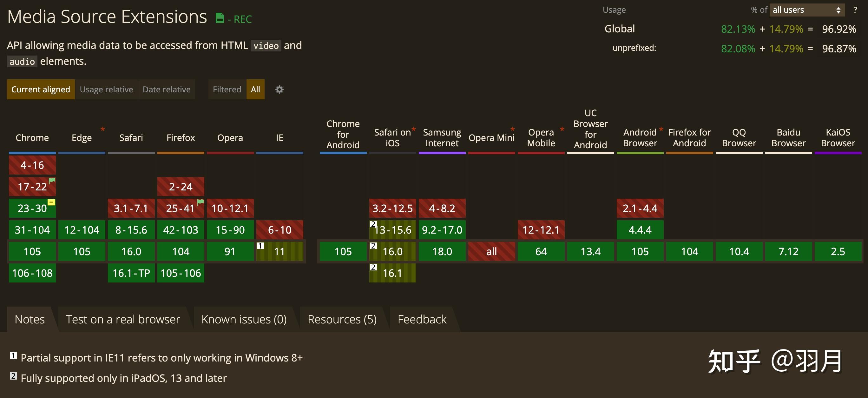Click footnote 2 marker on Safari iOS 16.1
Image resolution: width=868 pixels, height=398 pixels.
pyautogui.click(x=373, y=267)
